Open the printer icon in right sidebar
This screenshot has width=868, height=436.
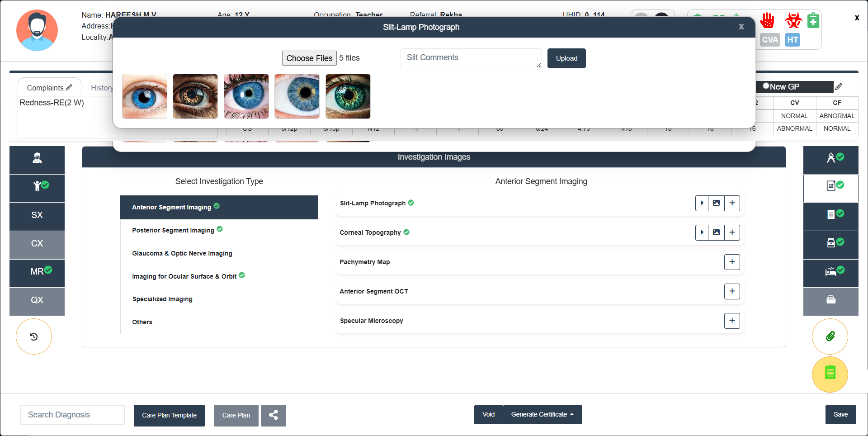point(830,300)
